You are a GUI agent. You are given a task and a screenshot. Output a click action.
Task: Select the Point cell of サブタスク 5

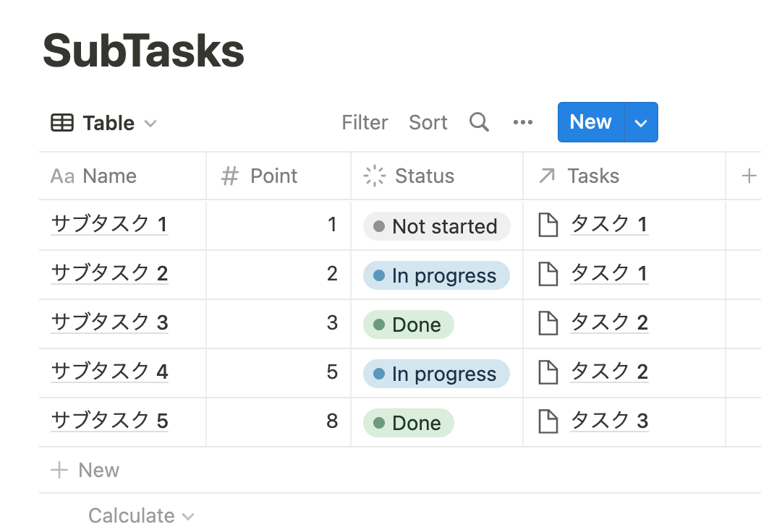(x=279, y=421)
